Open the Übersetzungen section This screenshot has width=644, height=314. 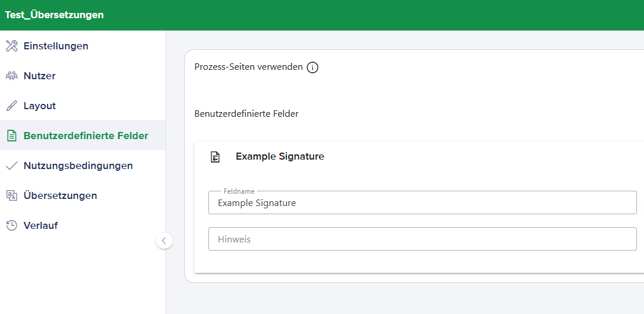pyautogui.click(x=60, y=195)
